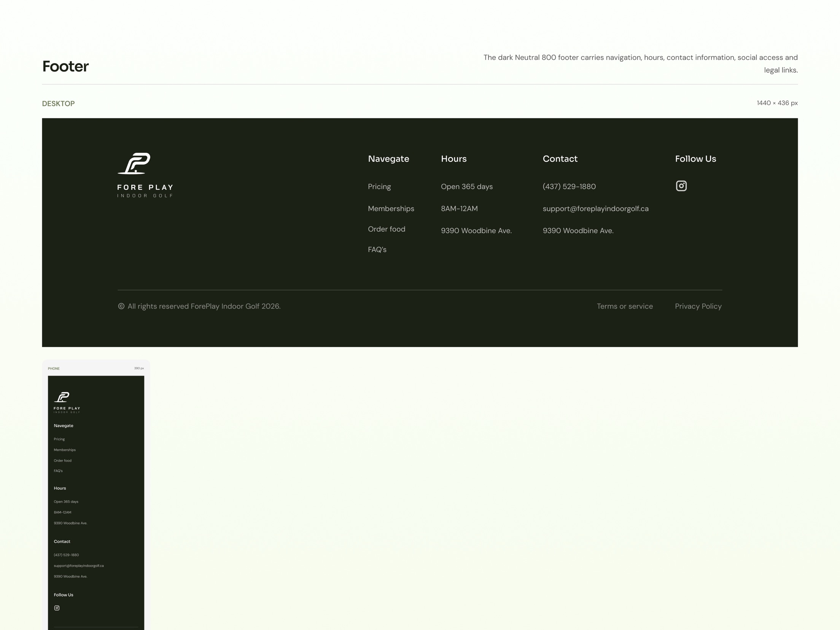Click the Instagram icon in phone footer
Viewport: 840px width, 630px height.
coord(57,608)
